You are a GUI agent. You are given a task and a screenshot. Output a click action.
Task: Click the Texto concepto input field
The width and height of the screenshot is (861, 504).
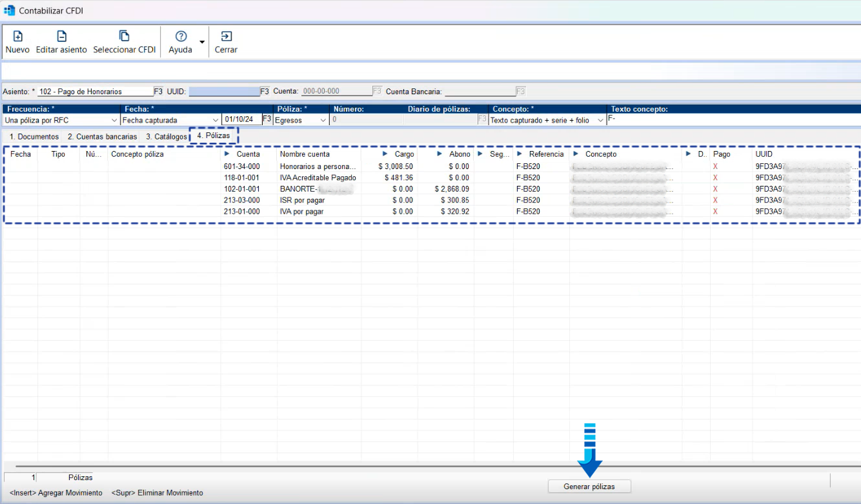pyautogui.click(x=733, y=119)
